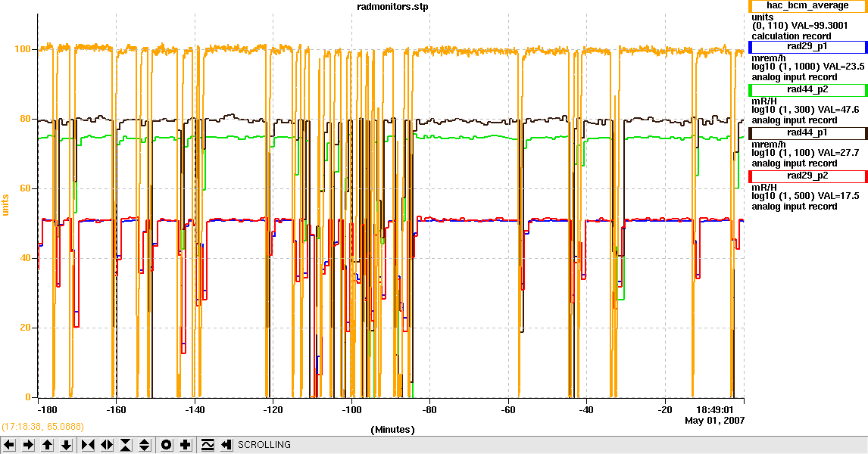Select the rad29_p1 legend entry

(807, 46)
